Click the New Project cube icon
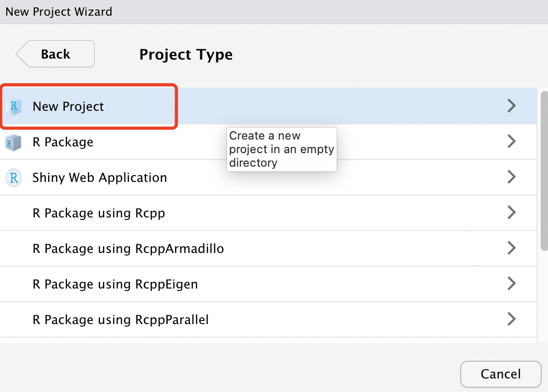This screenshot has height=392, width=548. coord(13,107)
